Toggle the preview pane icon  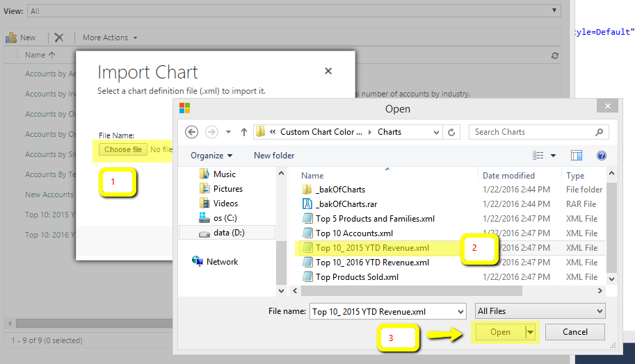point(577,156)
